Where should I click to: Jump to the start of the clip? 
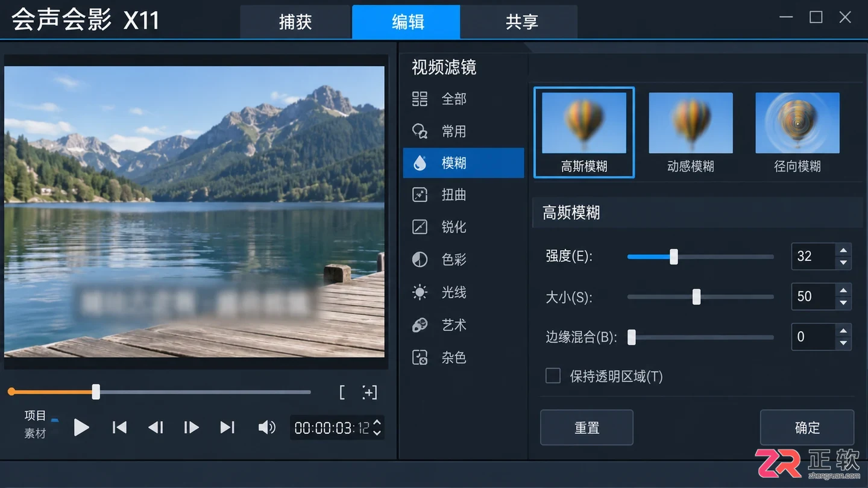coord(119,428)
